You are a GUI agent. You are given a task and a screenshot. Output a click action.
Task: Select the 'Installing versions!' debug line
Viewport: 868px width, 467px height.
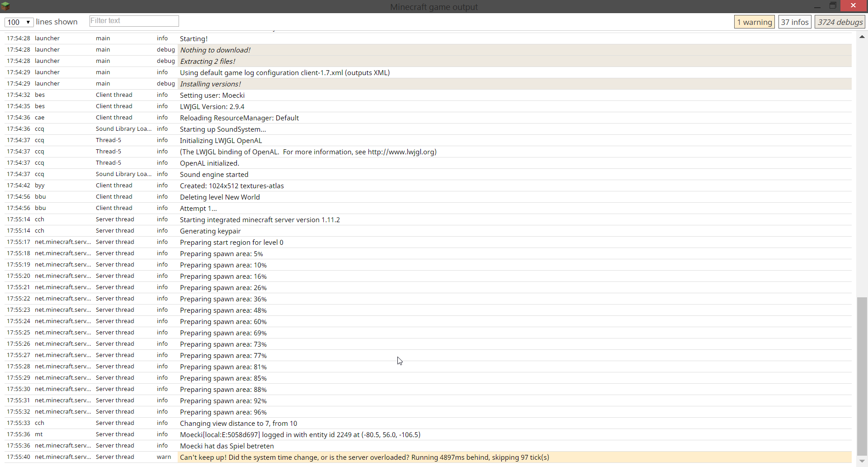tap(428, 84)
